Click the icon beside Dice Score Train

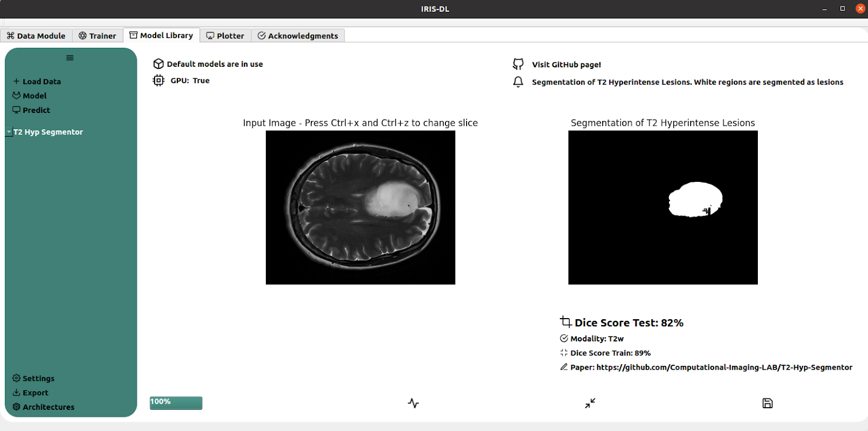click(564, 353)
